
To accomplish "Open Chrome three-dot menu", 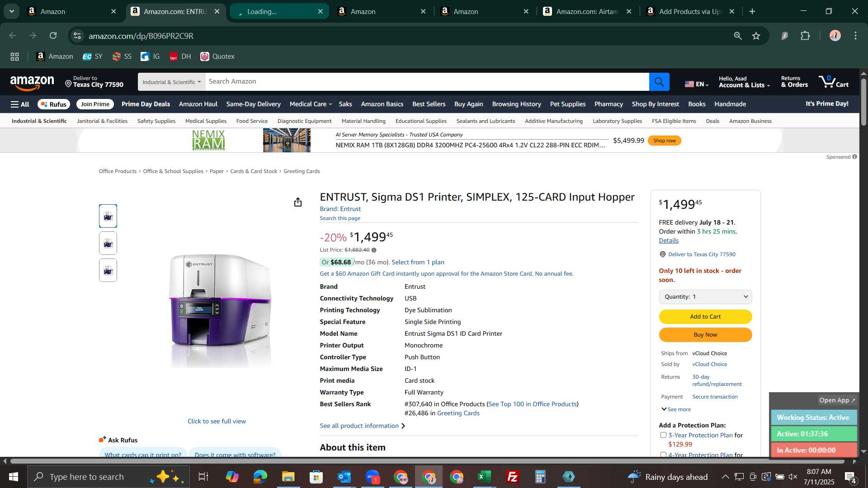I will [x=855, y=36].
